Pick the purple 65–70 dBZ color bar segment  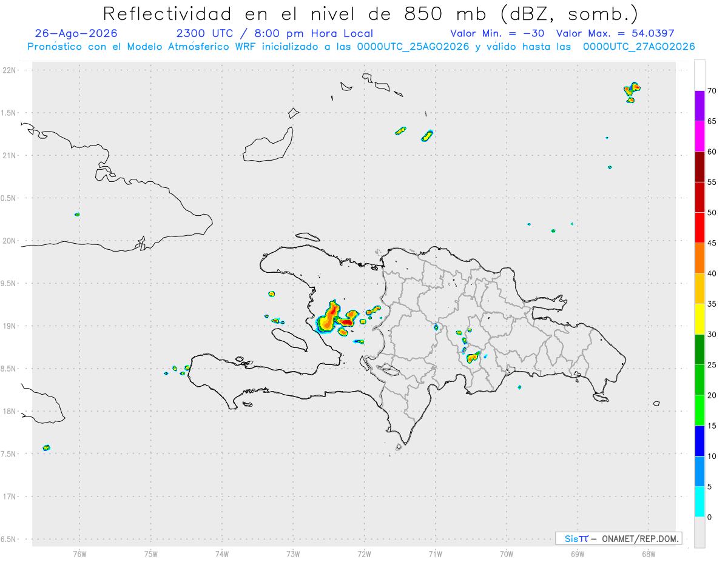pyautogui.click(x=699, y=105)
